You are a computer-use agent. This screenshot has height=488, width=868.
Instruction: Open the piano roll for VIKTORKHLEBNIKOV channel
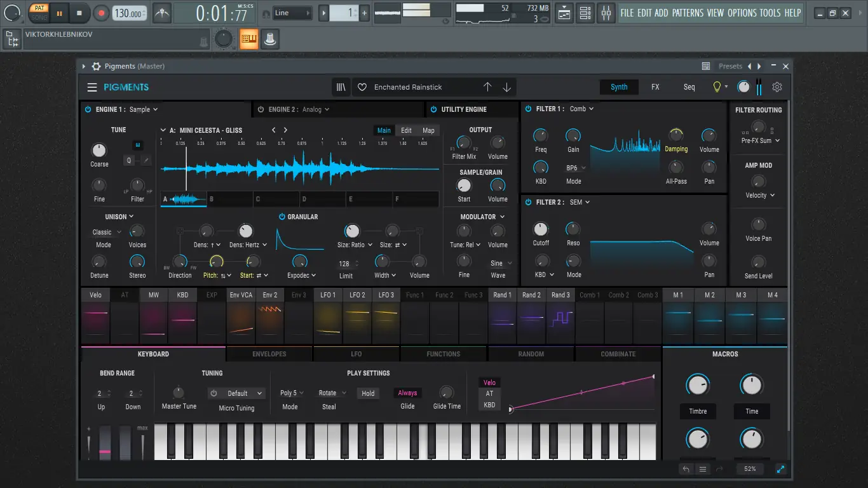pyautogui.click(x=249, y=39)
